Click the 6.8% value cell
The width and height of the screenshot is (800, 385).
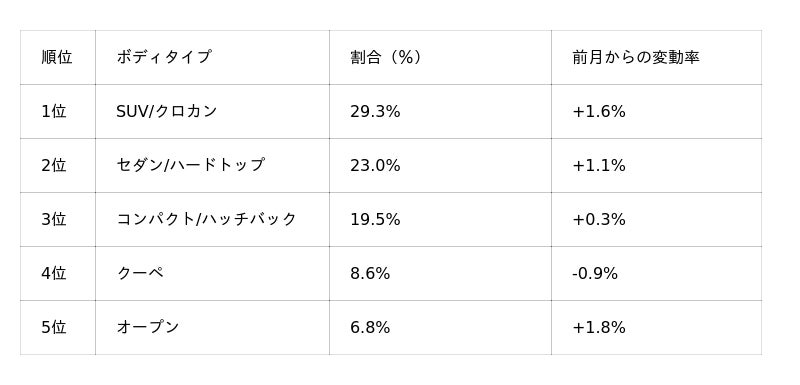(440, 327)
